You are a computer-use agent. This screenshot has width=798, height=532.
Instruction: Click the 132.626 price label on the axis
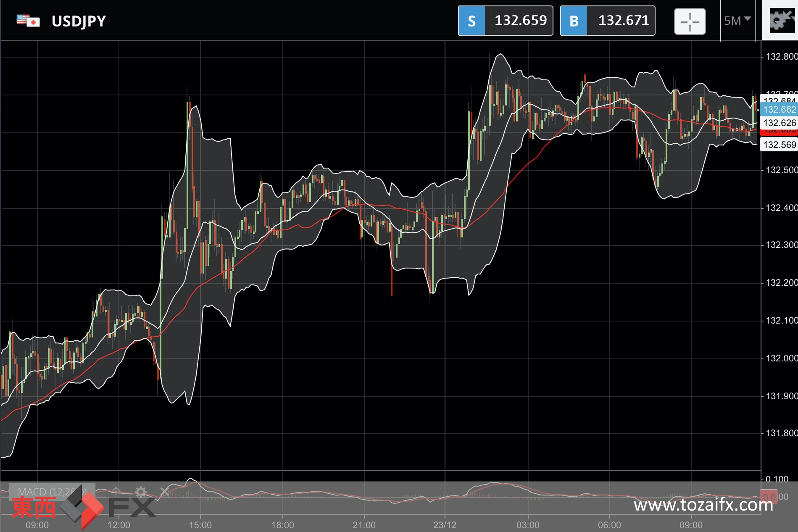[780, 123]
